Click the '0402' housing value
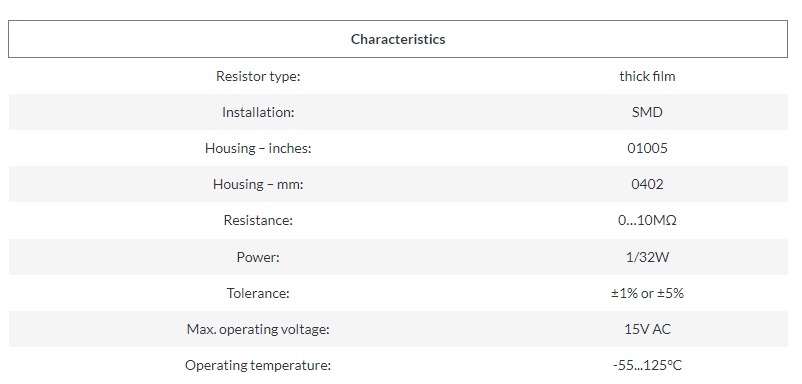 coord(647,184)
